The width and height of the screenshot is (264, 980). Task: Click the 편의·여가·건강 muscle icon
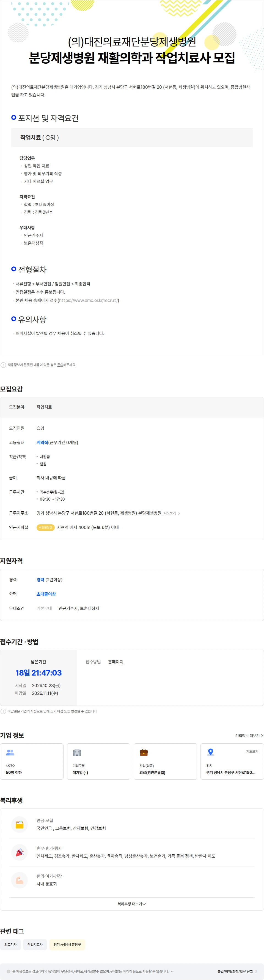pyautogui.click(x=19, y=880)
